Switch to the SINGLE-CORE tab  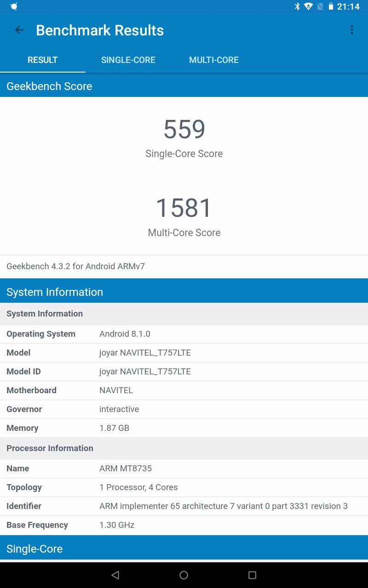point(128,60)
